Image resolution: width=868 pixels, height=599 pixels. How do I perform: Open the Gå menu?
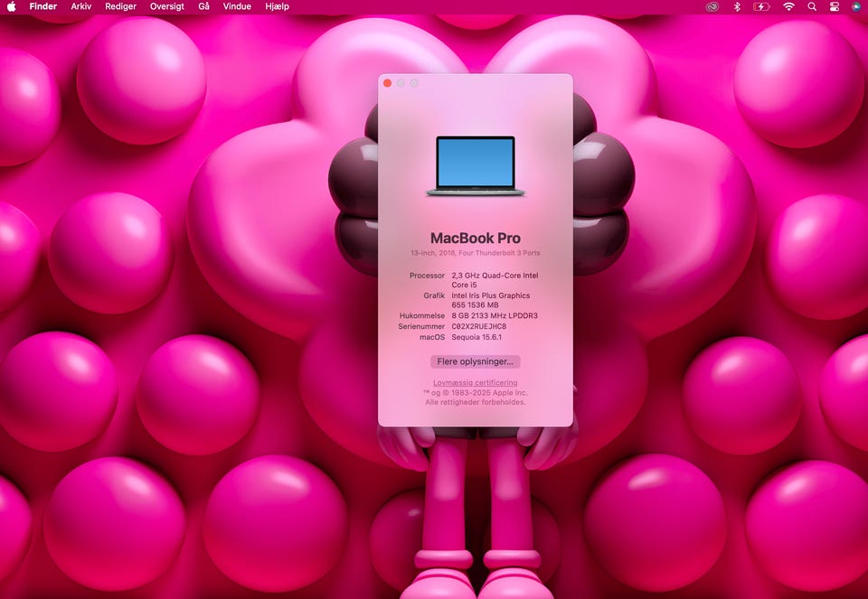point(203,6)
